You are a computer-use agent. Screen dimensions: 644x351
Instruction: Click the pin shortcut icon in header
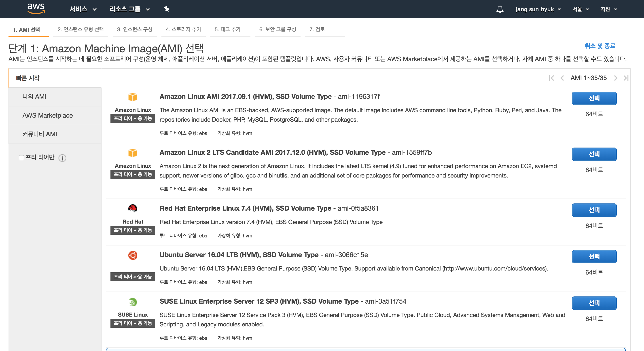tap(167, 9)
